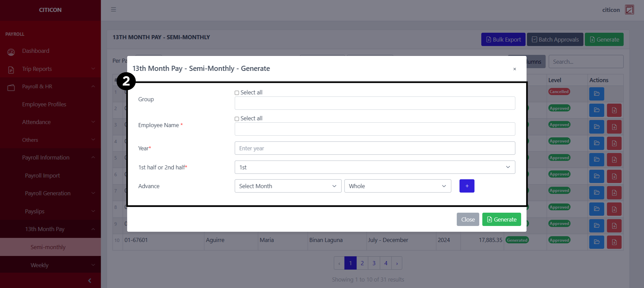Image resolution: width=644 pixels, height=288 pixels.
Task: Click the Batch Approvals button
Action: click(x=555, y=40)
